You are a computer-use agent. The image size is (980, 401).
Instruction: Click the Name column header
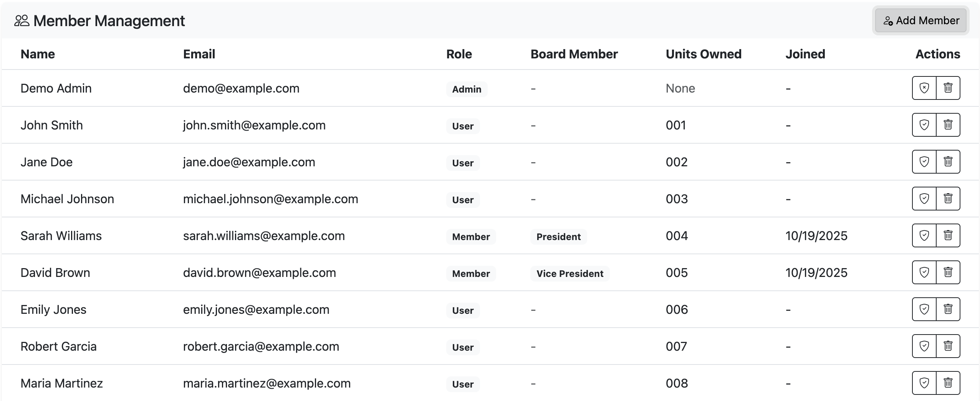pos(38,54)
